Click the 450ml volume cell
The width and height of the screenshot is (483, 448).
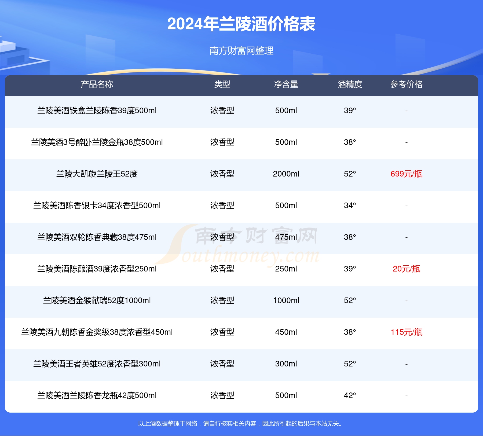click(286, 332)
